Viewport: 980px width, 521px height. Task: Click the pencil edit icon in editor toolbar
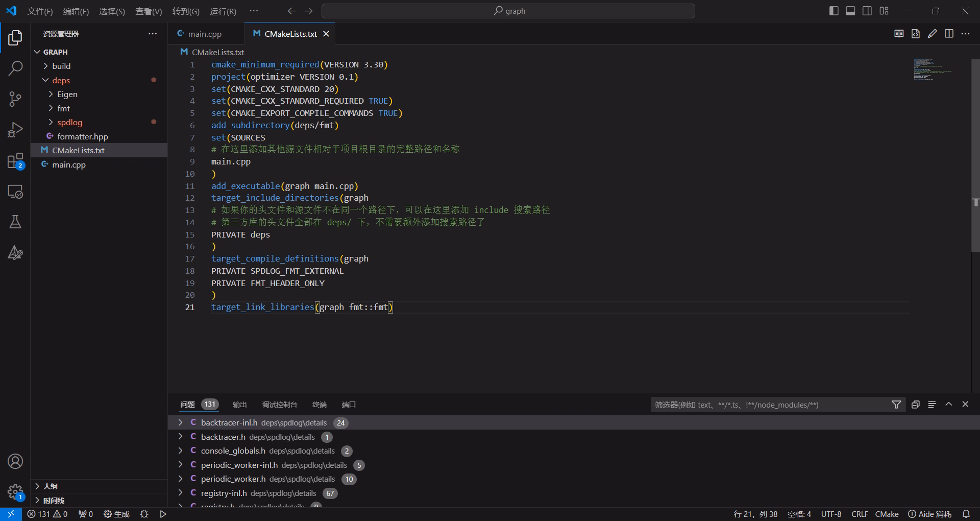933,34
